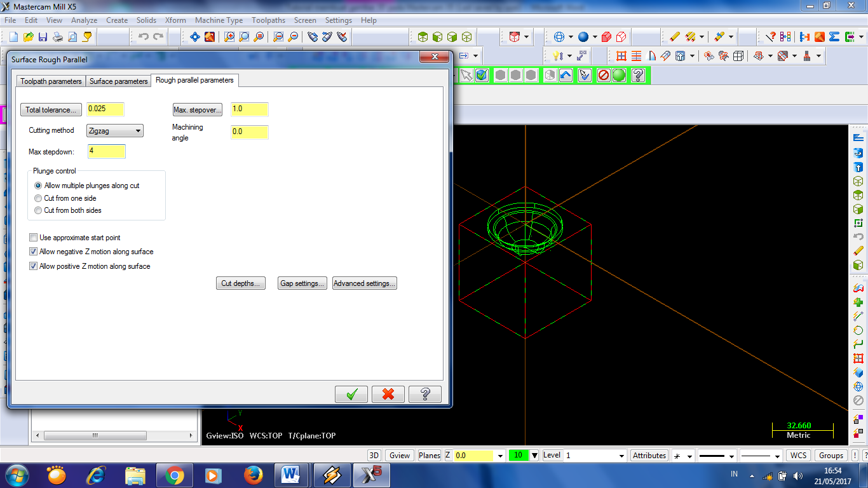Click the globe wireframe view icon
This screenshot has width=868, height=488.
click(x=559, y=37)
